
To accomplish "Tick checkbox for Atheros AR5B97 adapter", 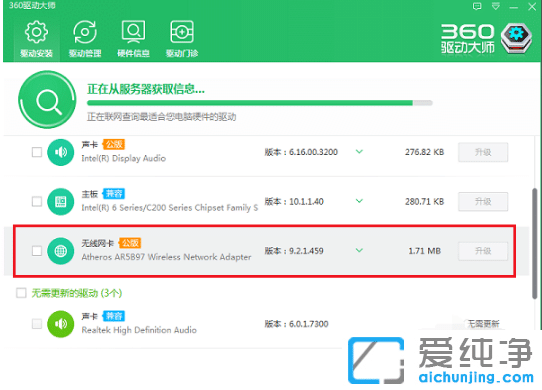I will pos(37,251).
